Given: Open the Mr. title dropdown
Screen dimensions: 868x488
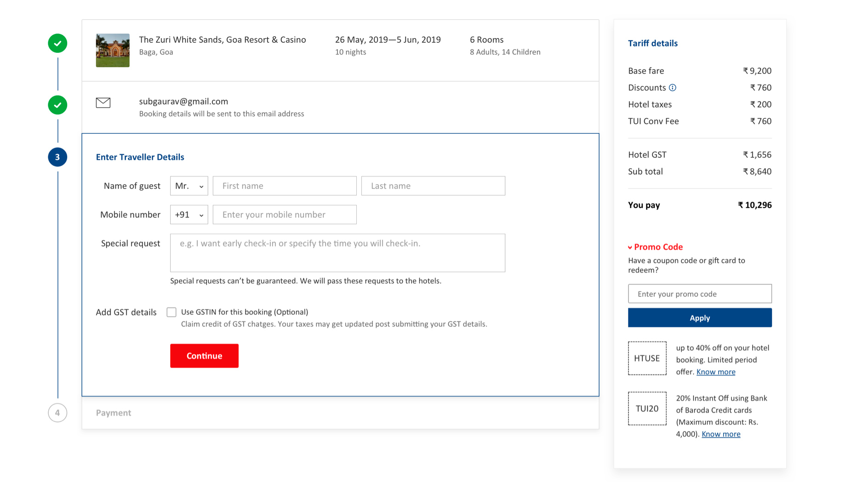Looking at the screenshot, I should tap(189, 186).
